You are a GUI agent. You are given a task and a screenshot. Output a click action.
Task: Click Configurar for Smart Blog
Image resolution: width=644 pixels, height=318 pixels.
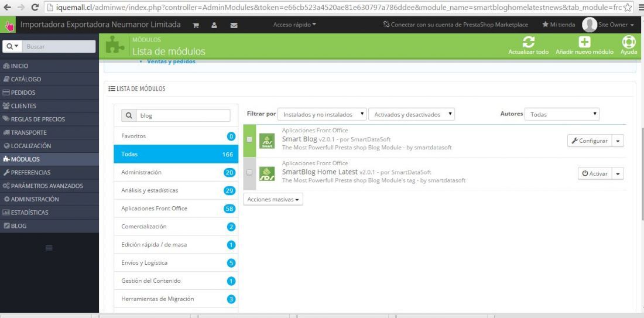click(590, 141)
